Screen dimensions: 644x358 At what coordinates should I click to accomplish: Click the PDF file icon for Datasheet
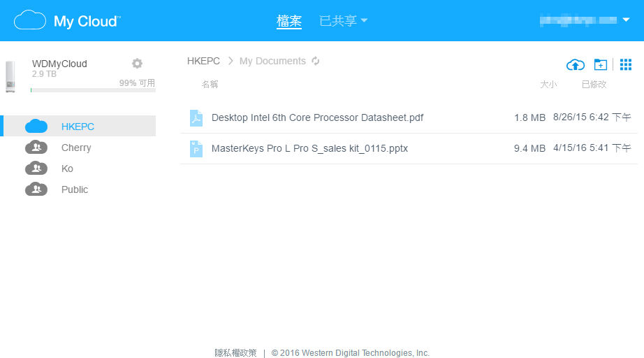click(196, 118)
